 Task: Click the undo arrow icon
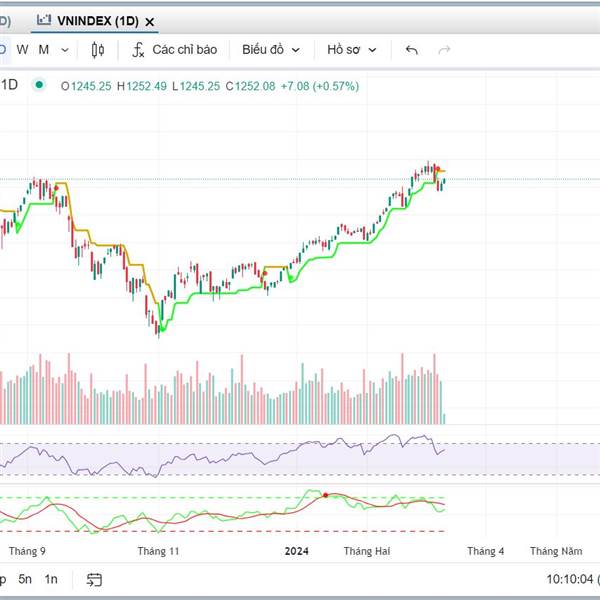pos(412,50)
